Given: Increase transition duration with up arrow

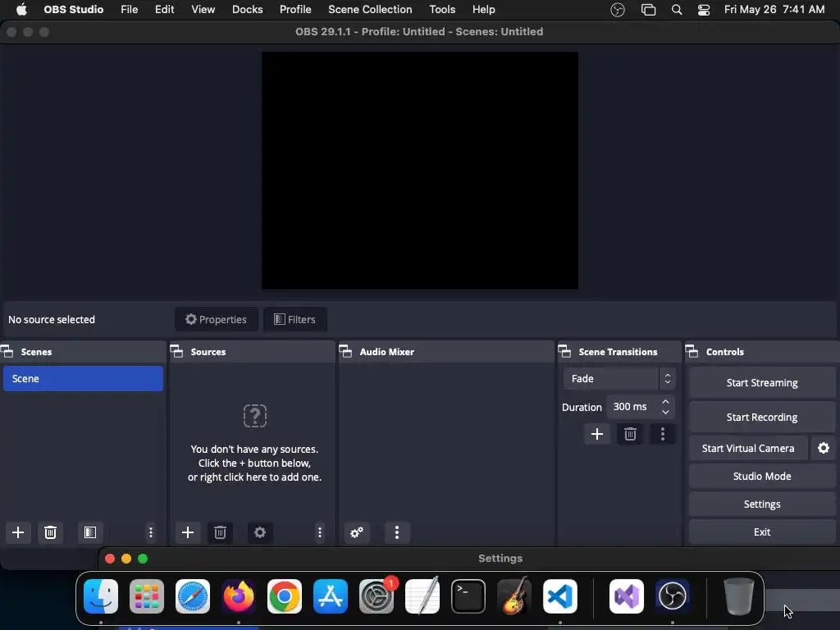Looking at the screenshot, I should (x=665, y=402).
